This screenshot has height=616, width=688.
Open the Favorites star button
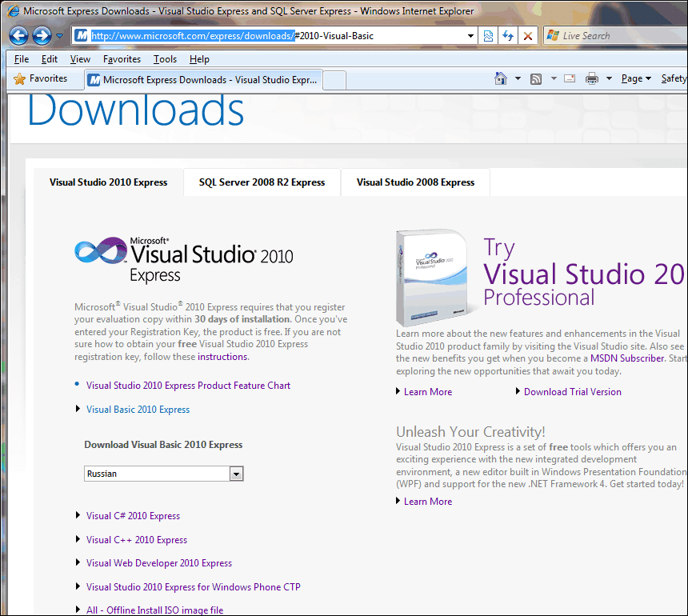[40, 78]
